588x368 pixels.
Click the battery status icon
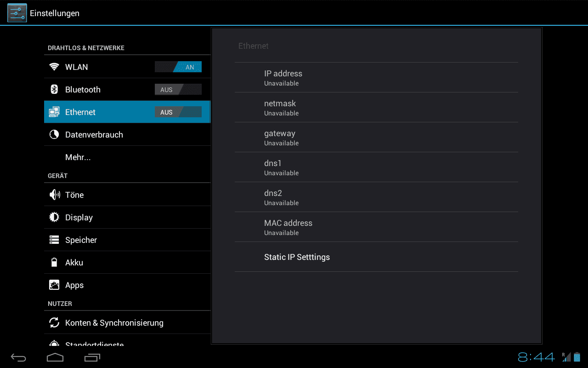coord(577,357)
